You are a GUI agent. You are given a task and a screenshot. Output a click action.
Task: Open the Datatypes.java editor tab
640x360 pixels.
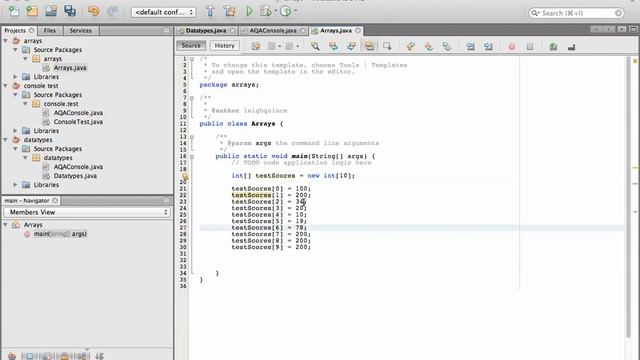click(x=206, y=31)
